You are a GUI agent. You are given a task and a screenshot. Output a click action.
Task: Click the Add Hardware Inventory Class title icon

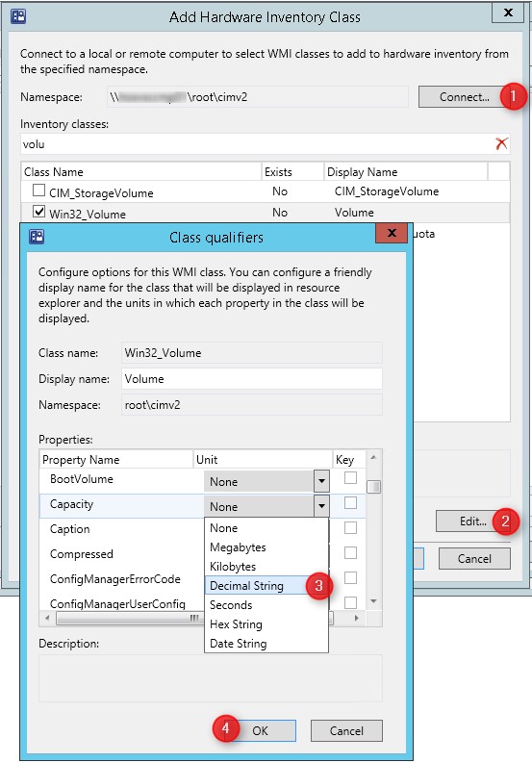pyautogui.click(x=18, y=16)
